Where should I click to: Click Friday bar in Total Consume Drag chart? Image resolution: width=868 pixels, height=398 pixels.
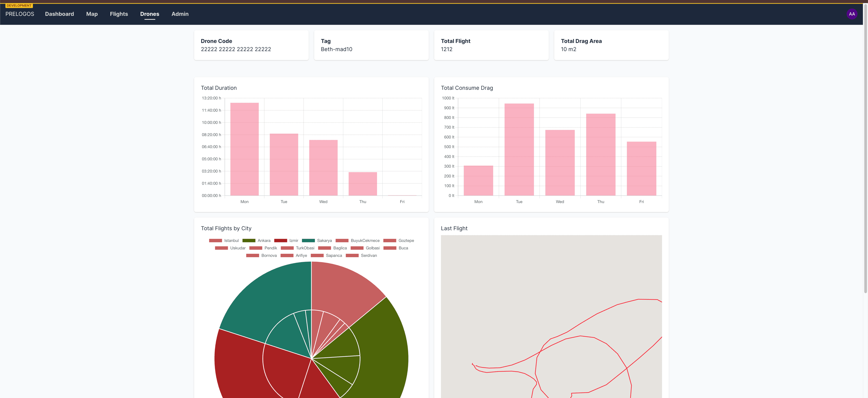point(641,168)
